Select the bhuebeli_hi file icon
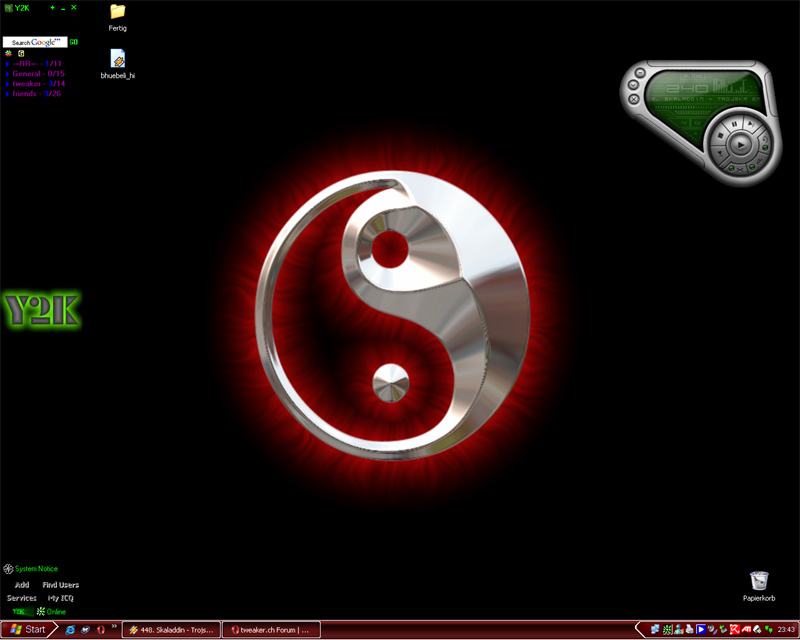The width and height of the screenshot is (800, 640). coord(117,59)
